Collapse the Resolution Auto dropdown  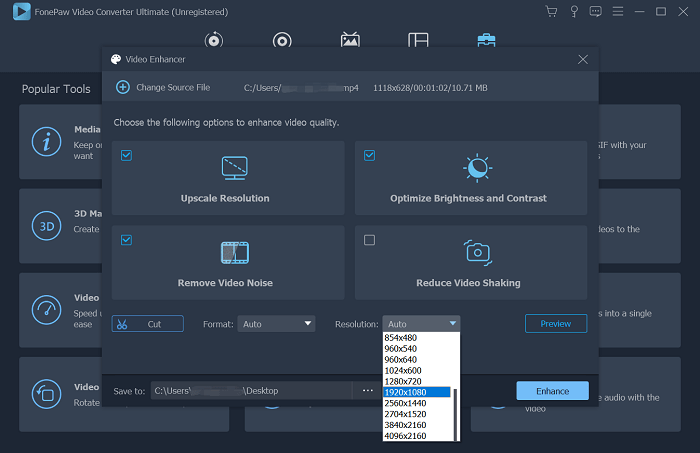421,324
